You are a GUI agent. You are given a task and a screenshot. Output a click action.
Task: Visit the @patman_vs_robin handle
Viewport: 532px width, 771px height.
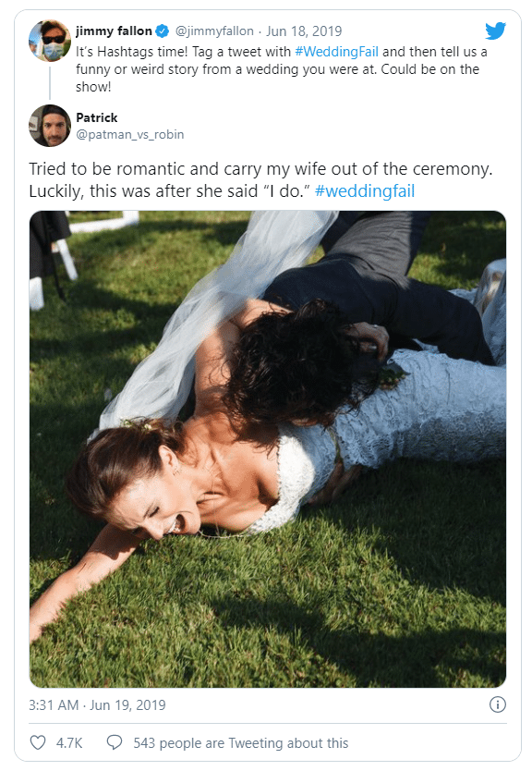(130, 135)
